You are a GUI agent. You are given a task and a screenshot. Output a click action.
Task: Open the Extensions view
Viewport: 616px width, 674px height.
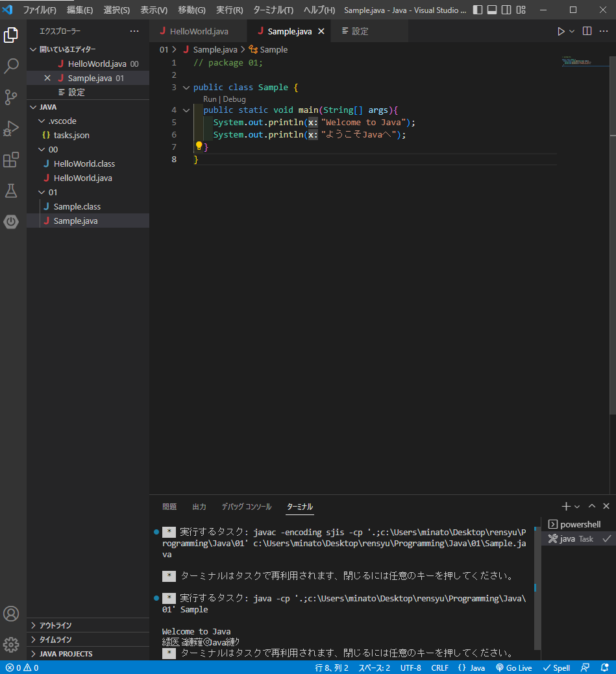(x=11, y=160)
